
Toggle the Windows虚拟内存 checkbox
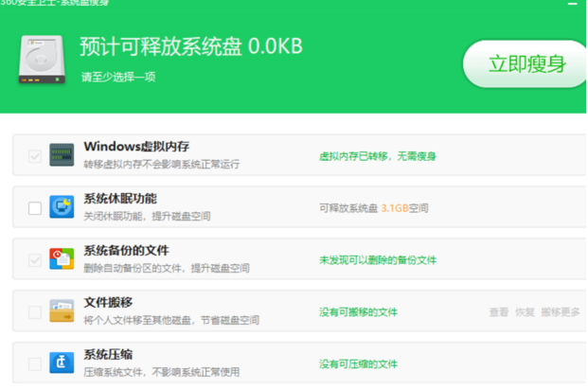pyautogui.click(x=35, y=155)
